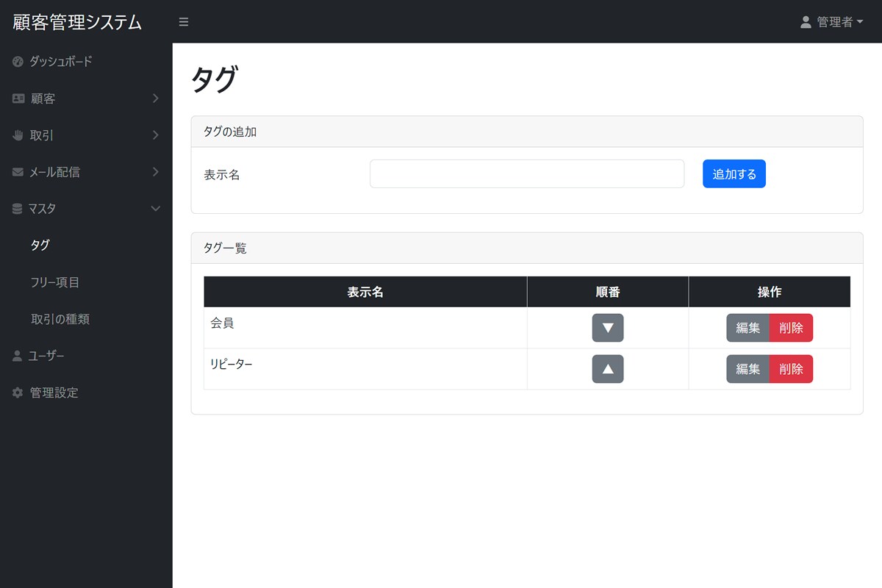Click the マスタ database icon
882x588 pixels.
18,209
